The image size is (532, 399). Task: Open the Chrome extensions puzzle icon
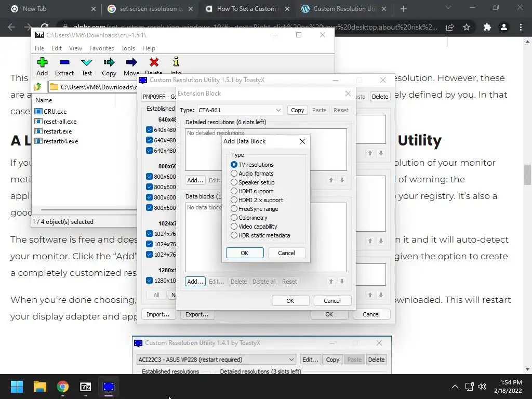click(x=487, y=27)
